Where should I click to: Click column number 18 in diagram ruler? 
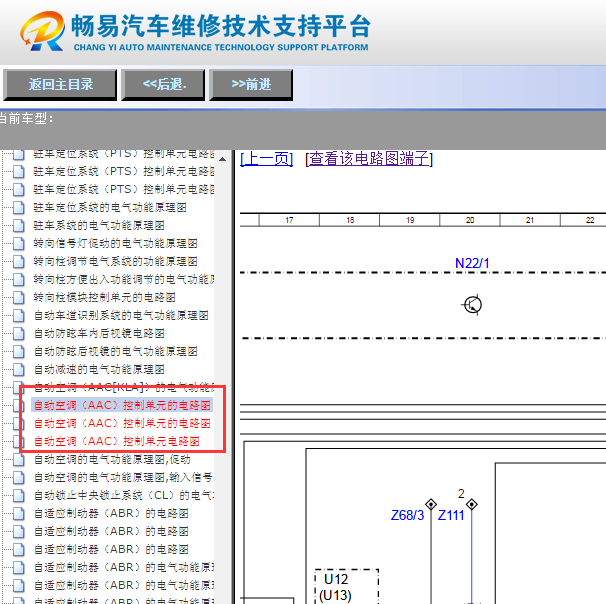[350, 220]
